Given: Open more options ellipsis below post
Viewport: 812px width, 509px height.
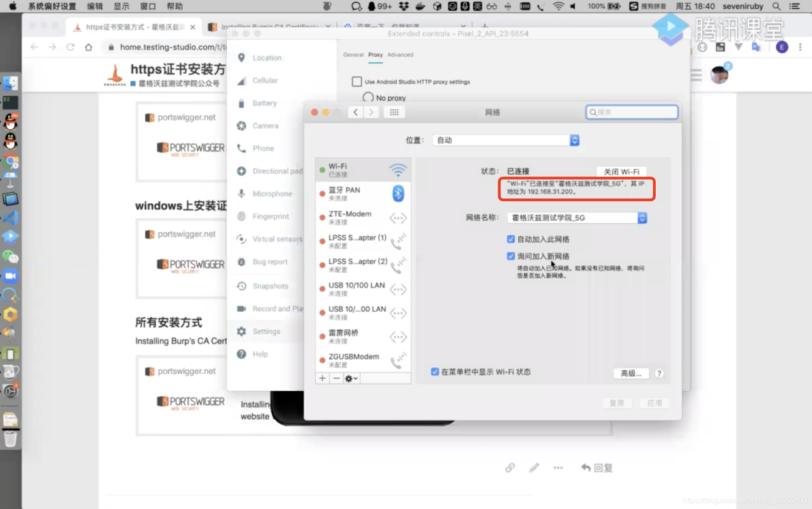Looking at the screenshot, I should 558,468.
